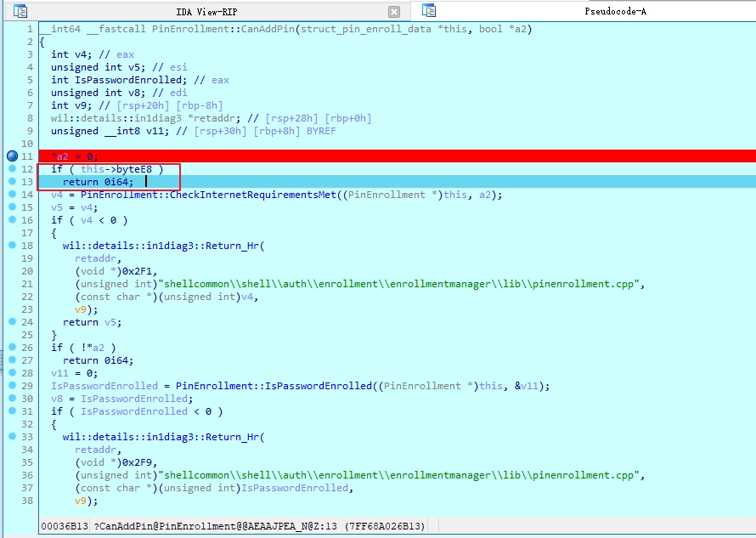Click '&v11' argument on line 29
The width and height of the screenshot is (756, 538).
(527, 386)
